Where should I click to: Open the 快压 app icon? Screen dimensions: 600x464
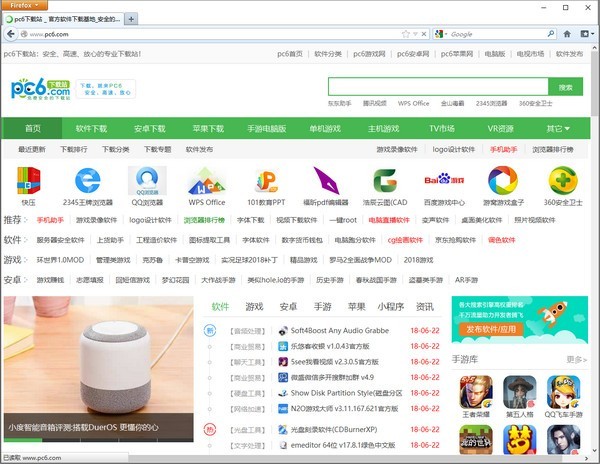coord(28,182)
